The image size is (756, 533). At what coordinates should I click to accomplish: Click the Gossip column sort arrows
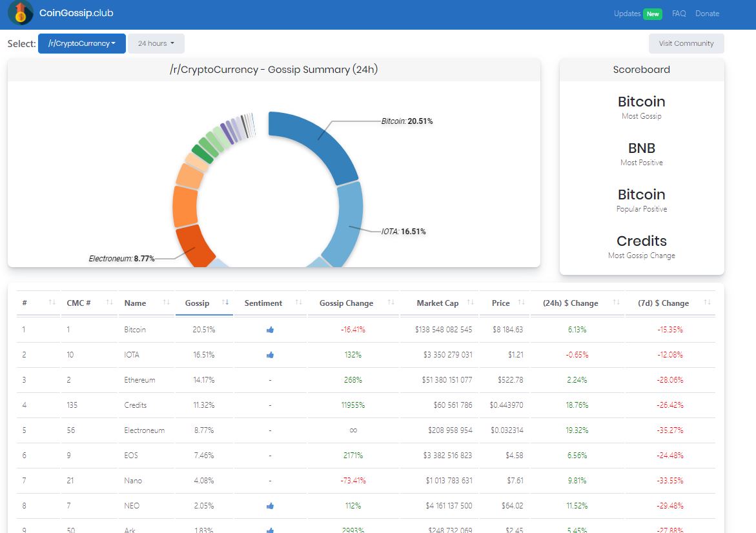225,302
